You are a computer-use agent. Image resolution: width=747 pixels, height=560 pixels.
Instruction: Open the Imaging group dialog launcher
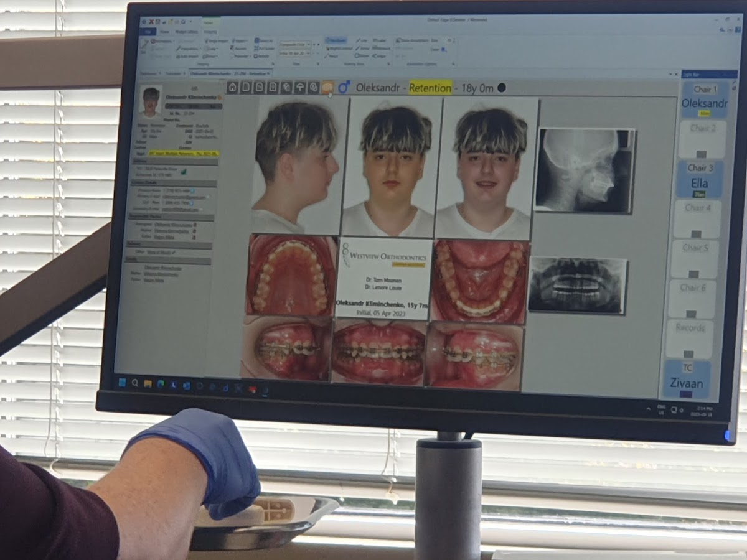coord(273,63)
